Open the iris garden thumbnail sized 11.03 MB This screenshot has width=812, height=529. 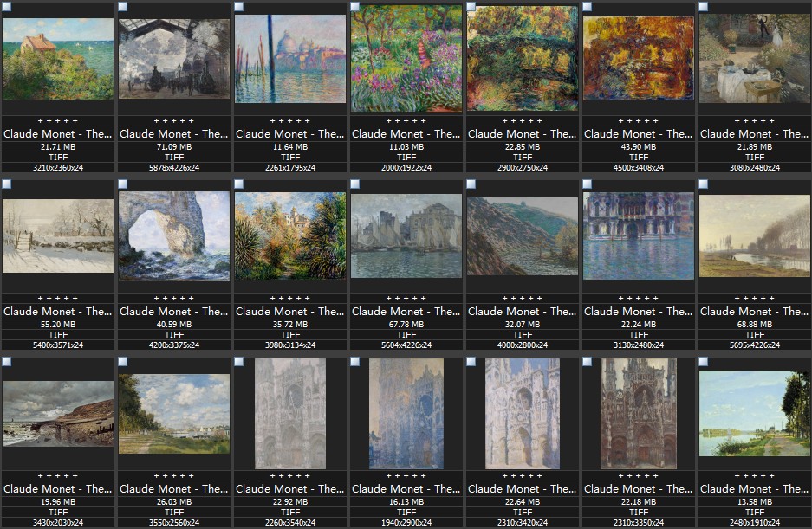click(406, 59)
